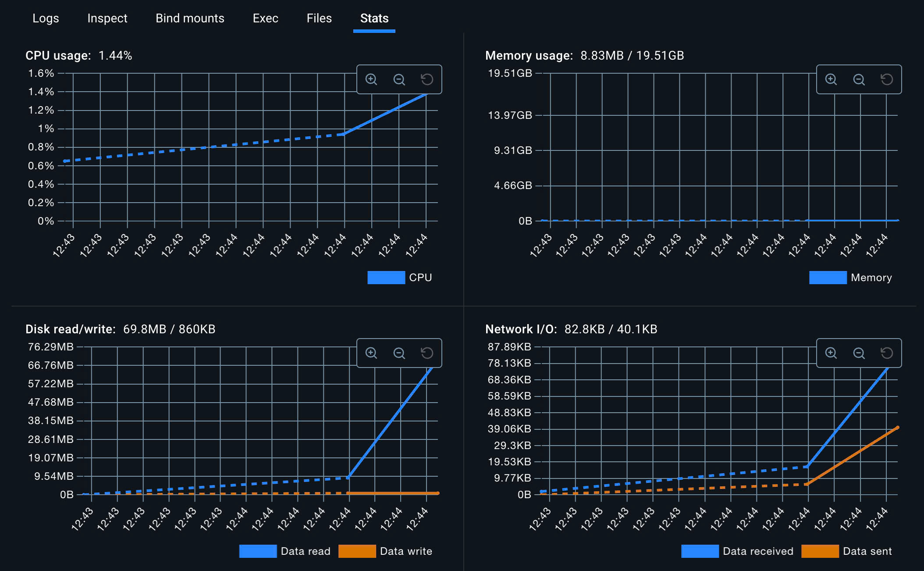
Task: Click the 82.8KB / 40.1KB network value
Action: (x=611, y=329)
